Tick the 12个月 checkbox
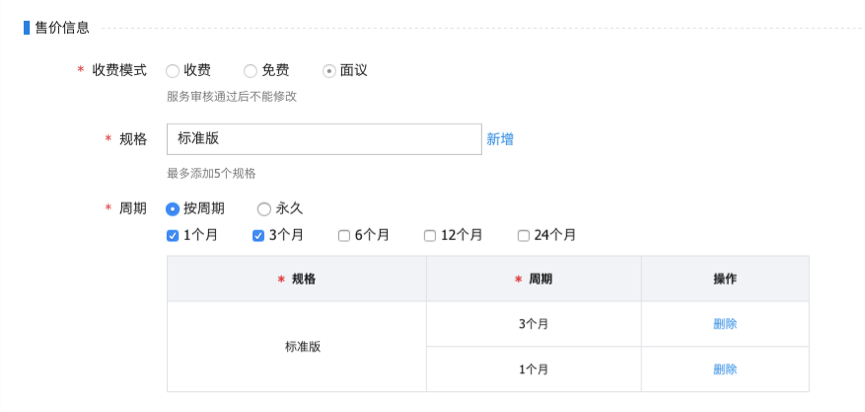865x412 pixels. click(430, 236)
